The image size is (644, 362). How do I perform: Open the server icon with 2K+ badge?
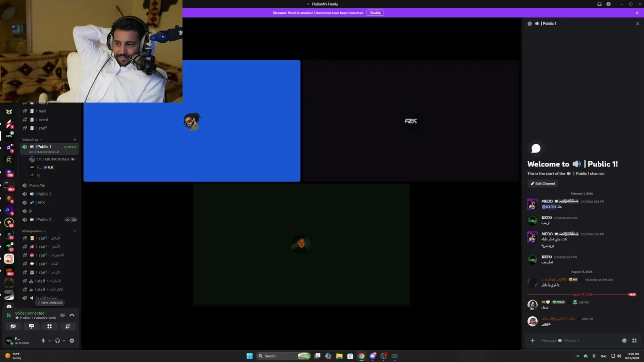[9, 271]
